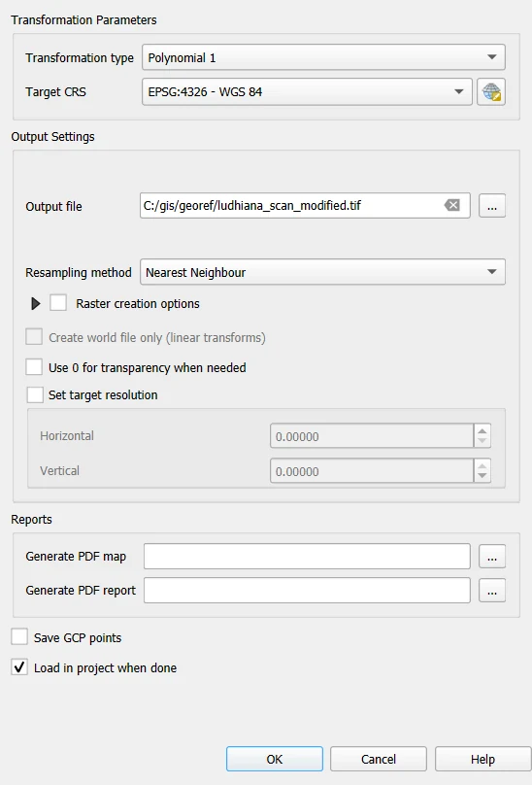The width and height of the screenshot is (532, 785).
Task: Click the Transformation type label
Action: (x=80, y=58)
